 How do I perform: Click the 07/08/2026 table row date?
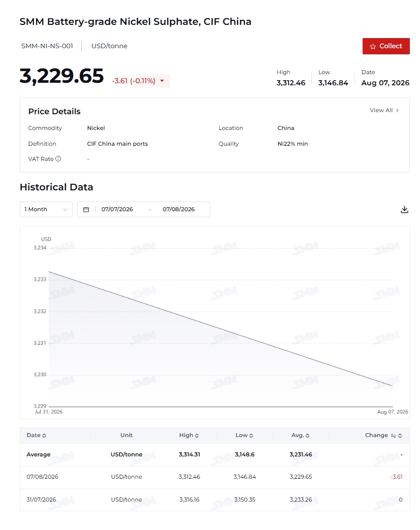pos(42,477)
